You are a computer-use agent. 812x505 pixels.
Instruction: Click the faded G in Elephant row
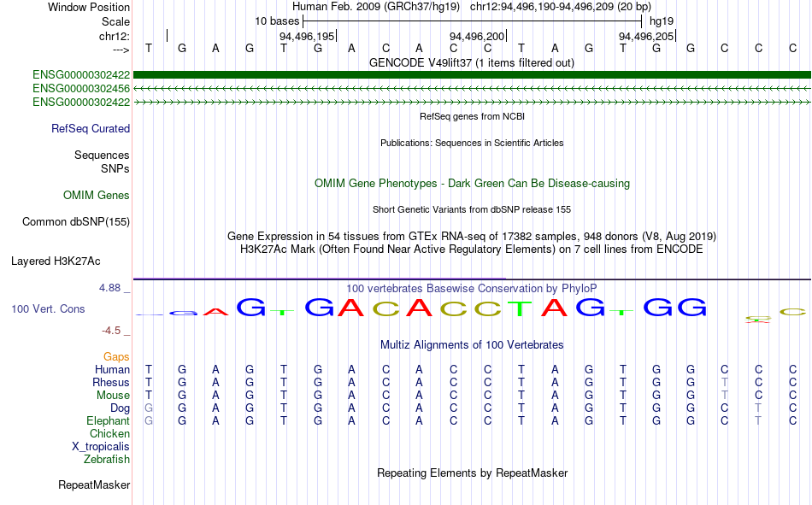(149, 421)
